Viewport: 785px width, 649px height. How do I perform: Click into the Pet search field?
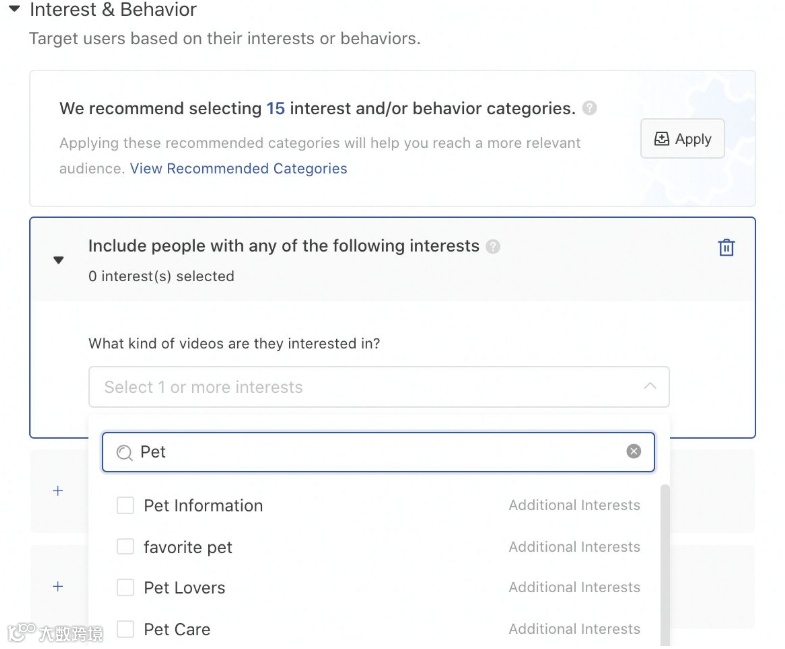point(380,452)
